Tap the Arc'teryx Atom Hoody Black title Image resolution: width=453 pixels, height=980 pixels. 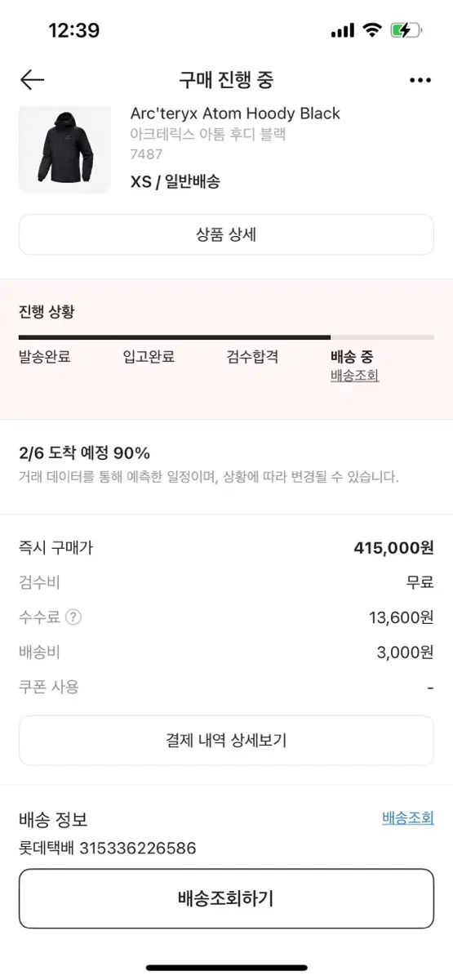coord(235,114)
